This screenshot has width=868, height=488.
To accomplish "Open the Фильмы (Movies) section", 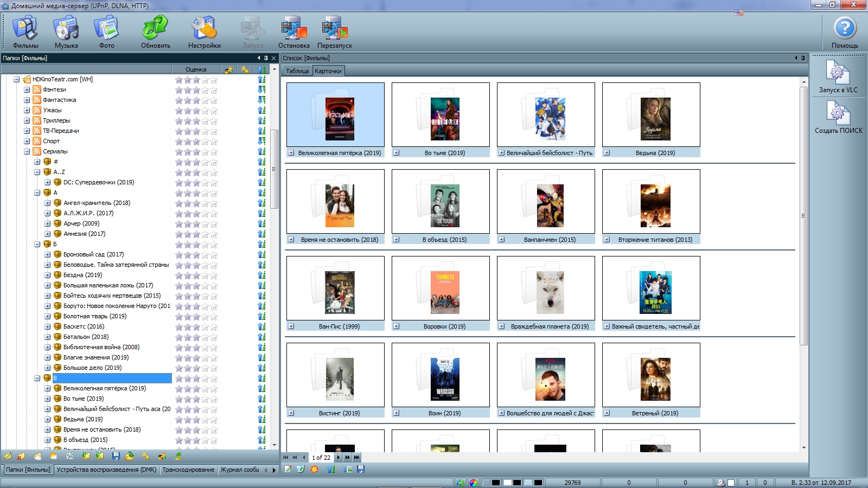I will (x=25, y=33).
